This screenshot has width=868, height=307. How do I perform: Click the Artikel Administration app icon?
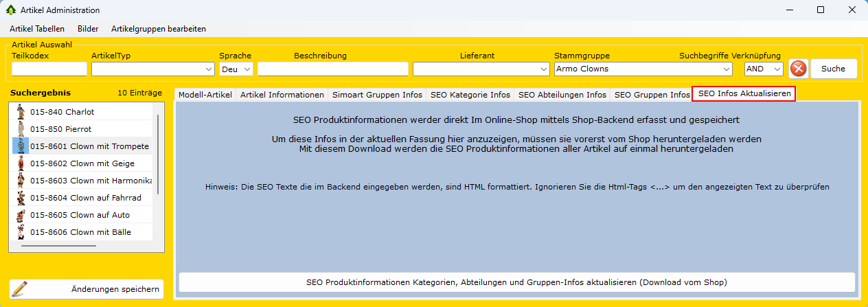pos(10,10)
